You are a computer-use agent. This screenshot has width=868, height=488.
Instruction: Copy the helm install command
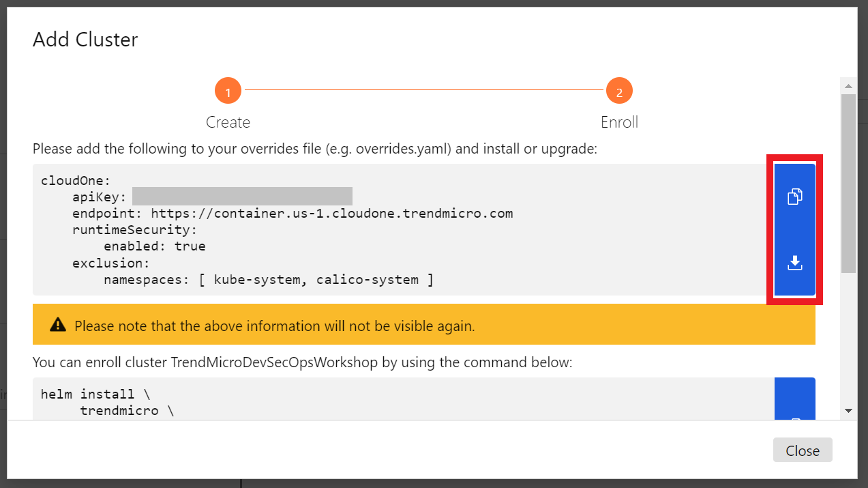pyautogui.click(x=794, y=399)
